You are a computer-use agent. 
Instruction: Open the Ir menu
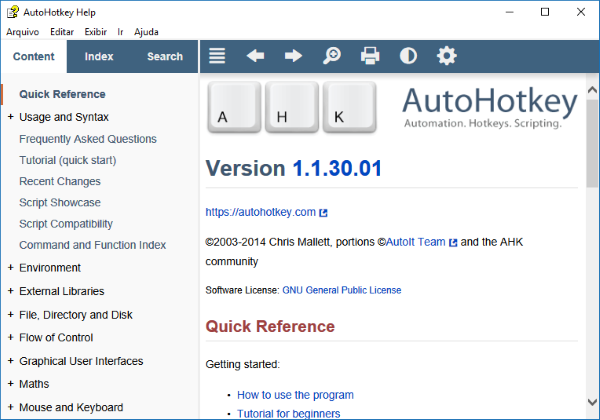(x=120, y=32)
